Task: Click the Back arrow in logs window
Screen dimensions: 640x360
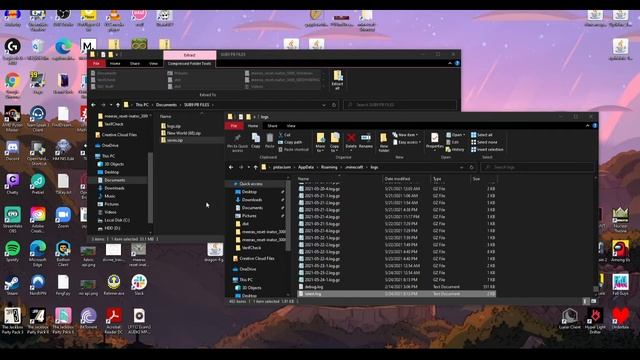Action: tap(231, 167)
